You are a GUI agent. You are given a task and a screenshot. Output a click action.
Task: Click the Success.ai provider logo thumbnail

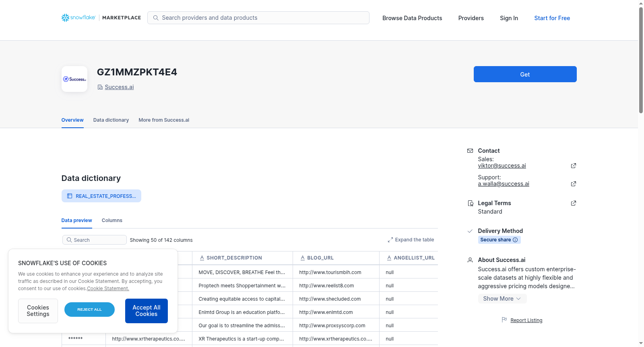[x=74, y=79]
